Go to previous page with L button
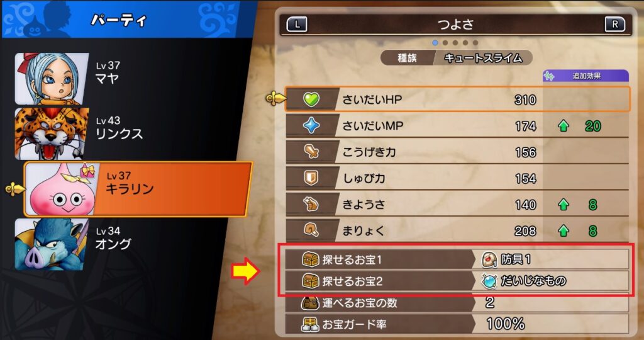Viewport: 644px width, 340px height. 297,25
